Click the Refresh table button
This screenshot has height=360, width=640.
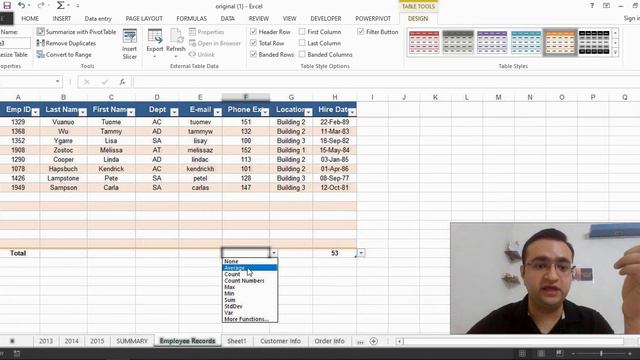(x=176, y=44)
